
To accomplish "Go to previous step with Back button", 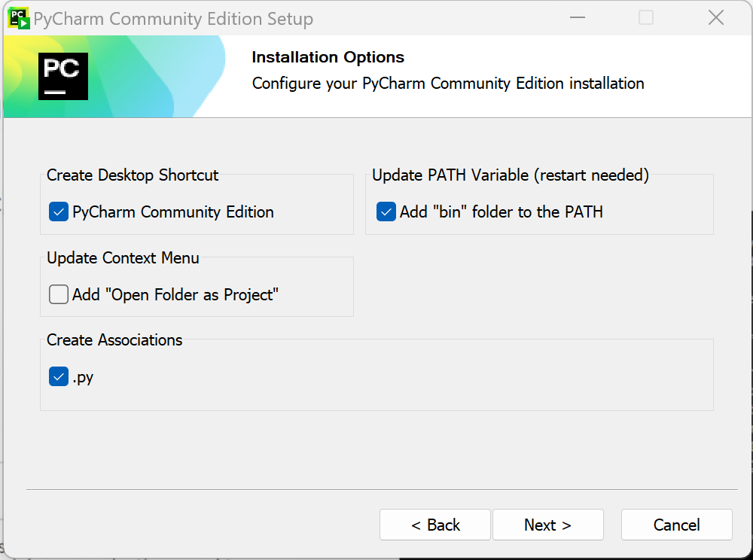I will click(435, 525).
